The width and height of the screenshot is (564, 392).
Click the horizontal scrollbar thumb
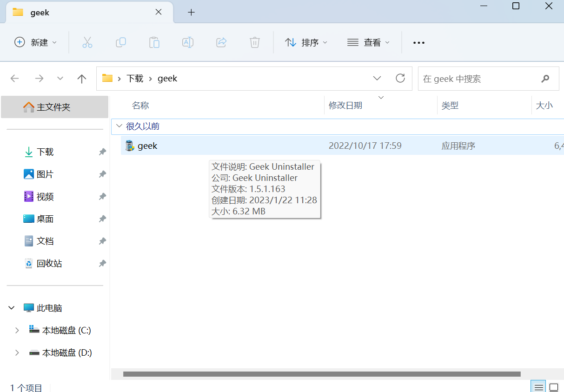pyautogui.click(x=322, y=374)
